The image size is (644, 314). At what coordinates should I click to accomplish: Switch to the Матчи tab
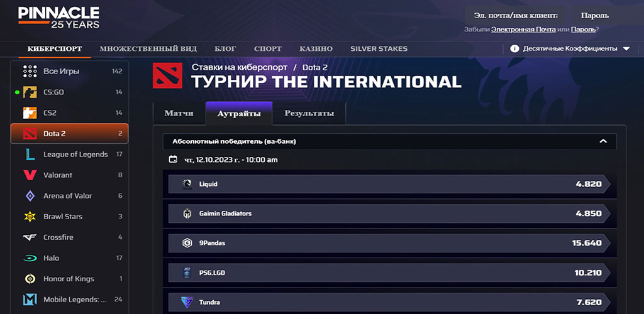(x=179, y=113)
